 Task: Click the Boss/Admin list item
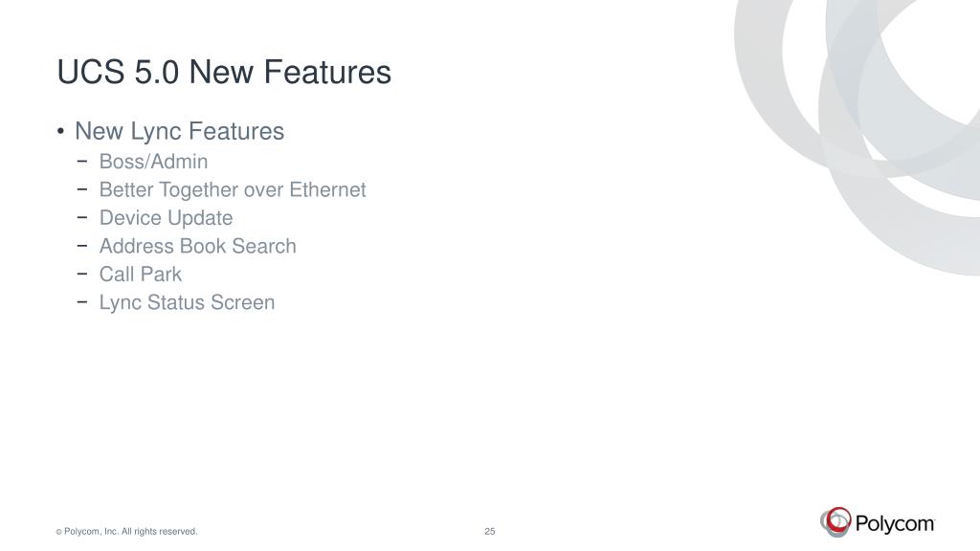click(x=154, y=161)
